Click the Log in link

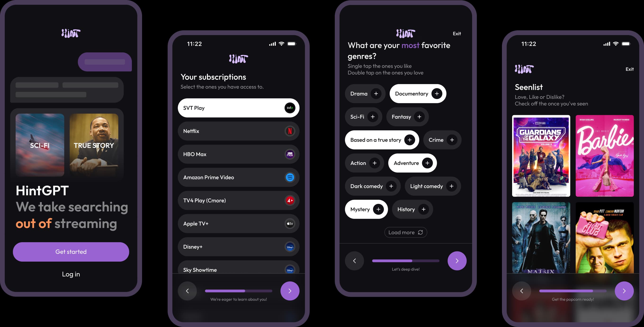pyautogui.click(x=71, y=274)
